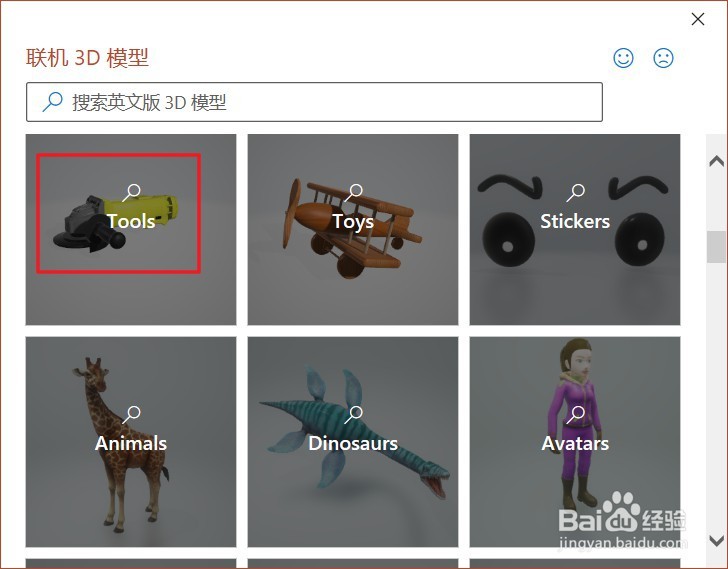The height and width of the screenshot is (569, 728).
Task: Click the magnifier icon in search box
Action: tap(52, 102)
